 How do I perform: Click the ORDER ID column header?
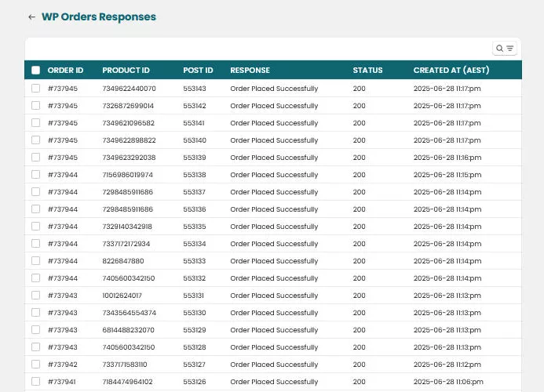tap(65, 71)
